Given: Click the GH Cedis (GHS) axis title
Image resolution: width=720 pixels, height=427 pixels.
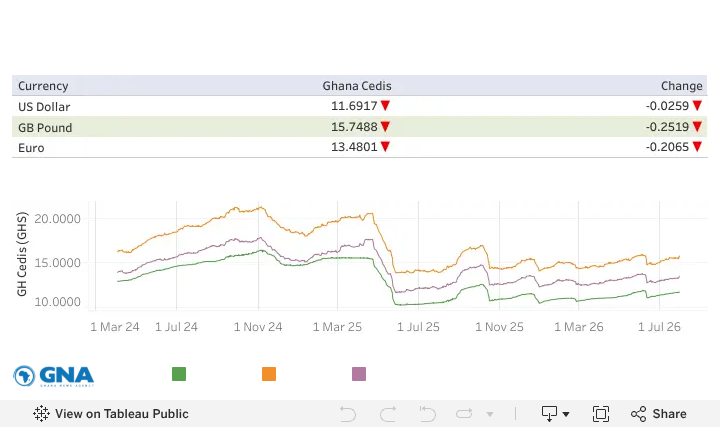Looking at the screenshot, I should pos(22,254).
